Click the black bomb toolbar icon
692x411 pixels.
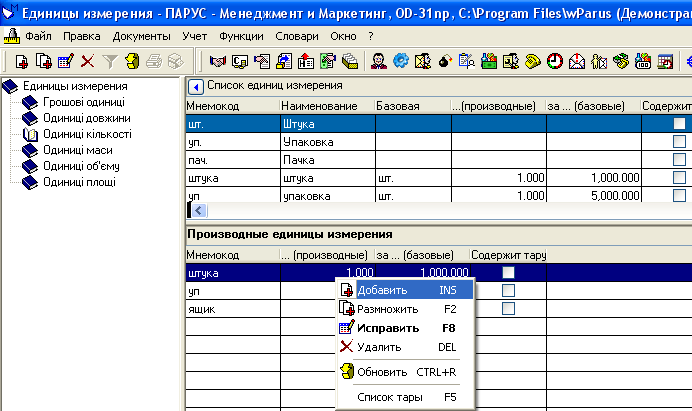pos(445,61)
